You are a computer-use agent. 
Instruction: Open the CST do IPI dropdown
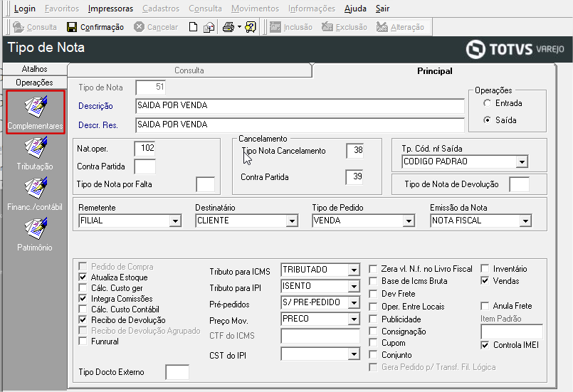(x=354, y=354)
